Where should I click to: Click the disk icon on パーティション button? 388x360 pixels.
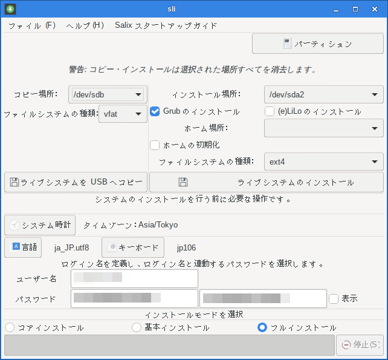pyautogui.click(x=287, y=44)
